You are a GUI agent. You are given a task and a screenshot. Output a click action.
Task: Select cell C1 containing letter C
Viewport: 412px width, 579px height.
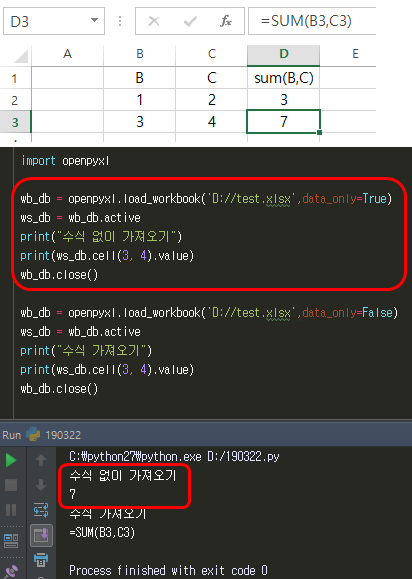pyautogui.click(x=212, y=78)
